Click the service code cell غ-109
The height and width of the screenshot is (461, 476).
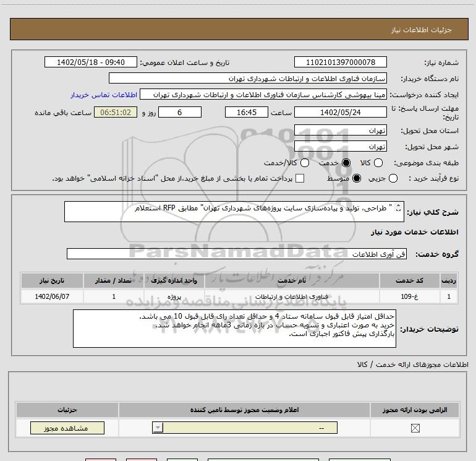click(409, 296)
